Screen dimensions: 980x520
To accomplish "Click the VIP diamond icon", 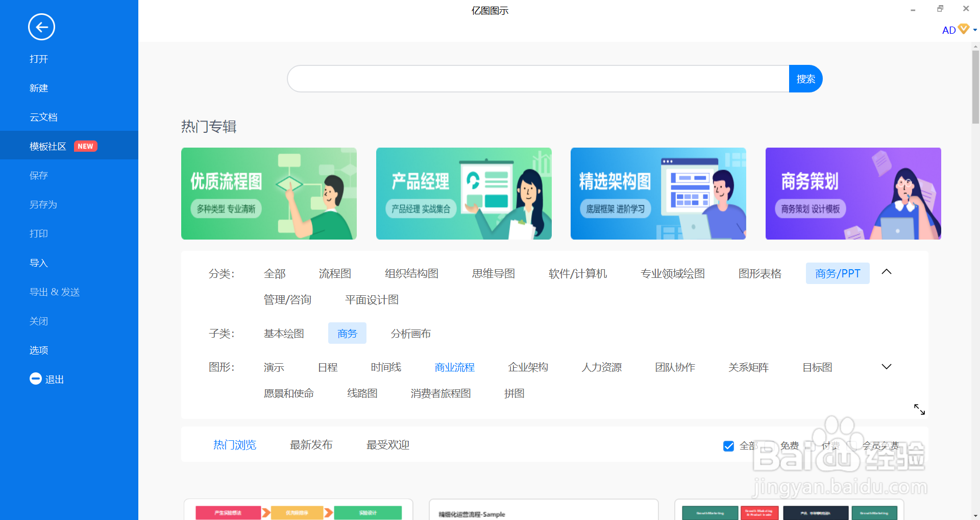I will click(964, 29).
